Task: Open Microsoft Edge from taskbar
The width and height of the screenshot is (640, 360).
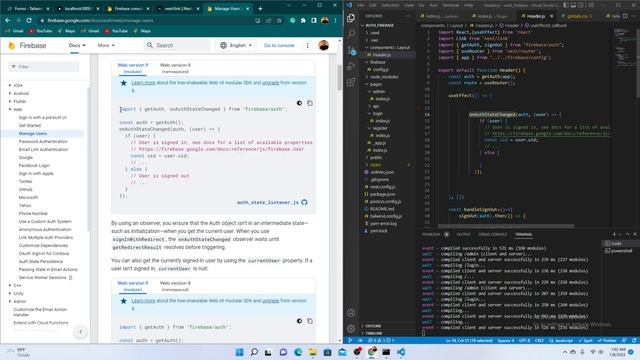Action: (x=298, y=352)
